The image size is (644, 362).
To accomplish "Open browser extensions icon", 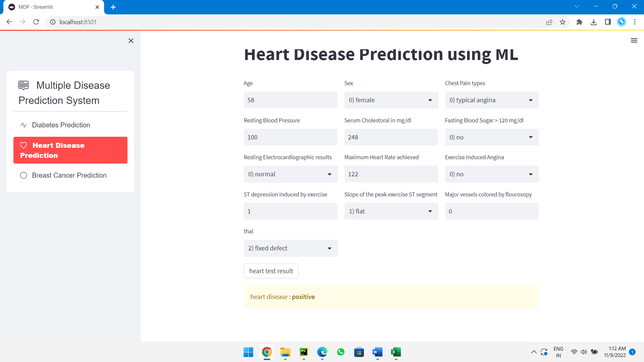I will (580, 22).
